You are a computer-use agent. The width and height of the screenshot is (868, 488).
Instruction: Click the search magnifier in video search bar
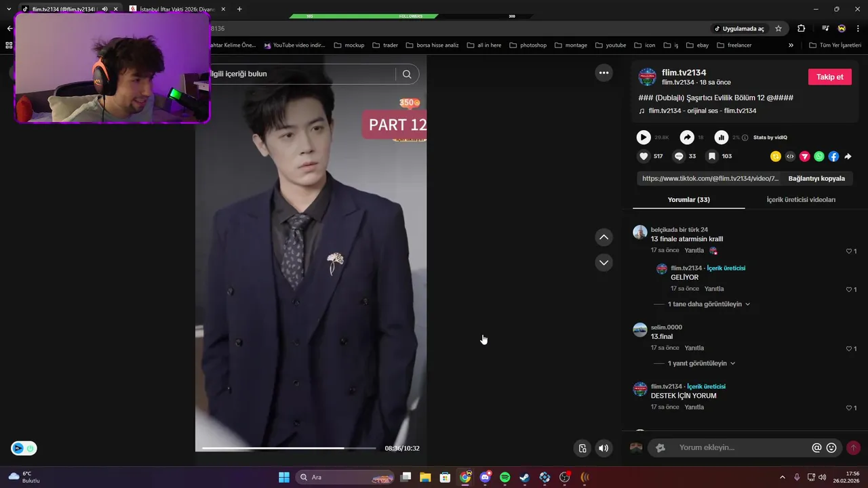(x=407, y=74)
